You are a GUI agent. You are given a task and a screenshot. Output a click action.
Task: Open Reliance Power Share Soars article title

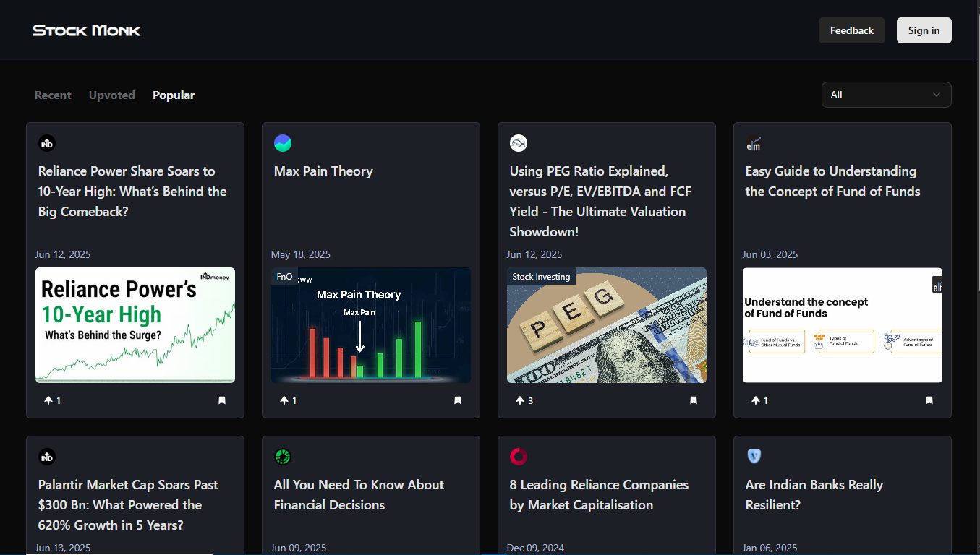coord(132,192)
